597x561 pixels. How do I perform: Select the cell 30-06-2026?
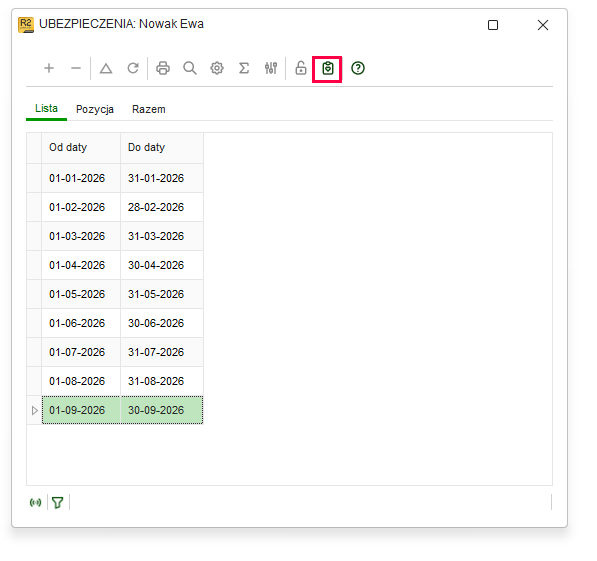tap(162, 323)
